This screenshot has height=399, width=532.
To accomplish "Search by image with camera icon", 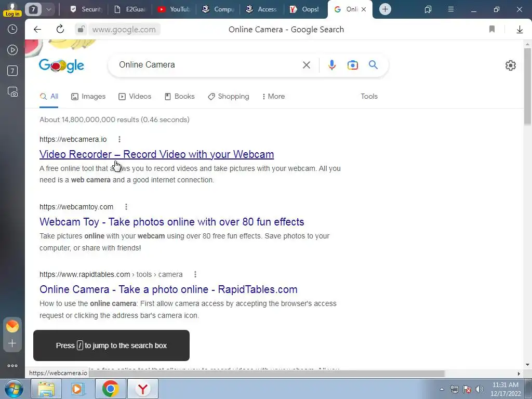I will tap(353, 65).
